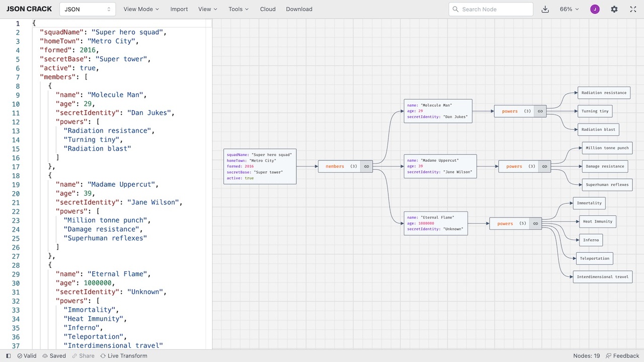Open the View menu
644x362 pixels.
click(x=207, y=9)
